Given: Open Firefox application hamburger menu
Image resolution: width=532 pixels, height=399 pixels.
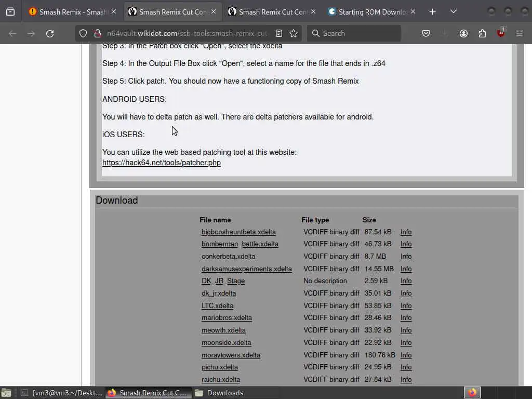Looking at the screenshot, I should pyautogui.click(x=520, y=33).
